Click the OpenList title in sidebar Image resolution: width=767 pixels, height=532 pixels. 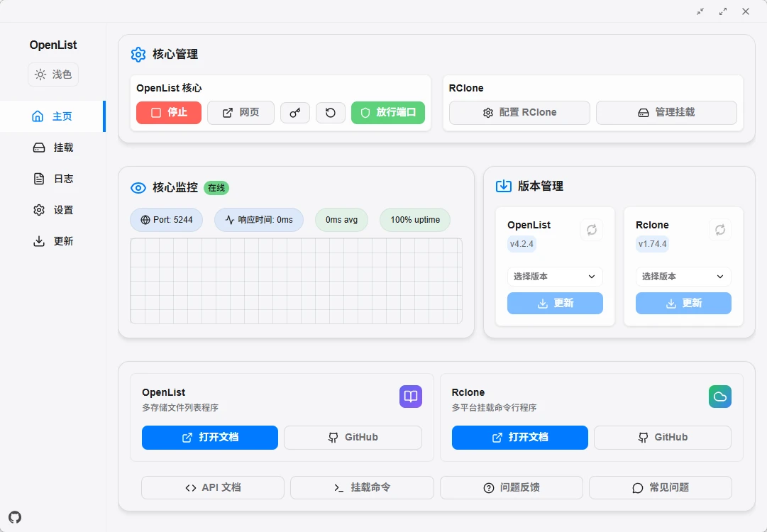click(x=53, y=45)
